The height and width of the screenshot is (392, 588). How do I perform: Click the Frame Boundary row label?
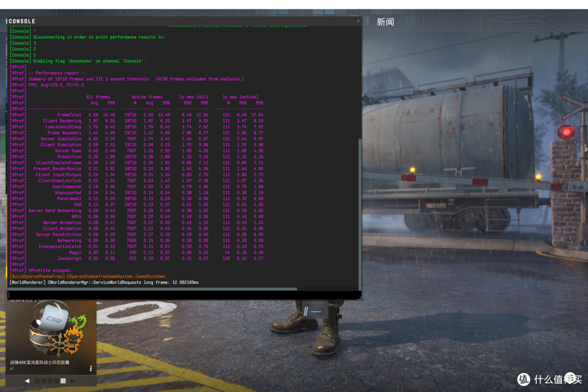click(x=64, y=133)
